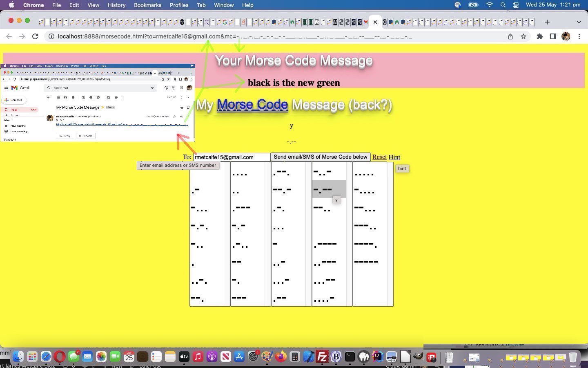Open the Chrome three-dot menu
Image resolution: width=588 pixels, height=368 pixels.
click(x=579, y=36)
